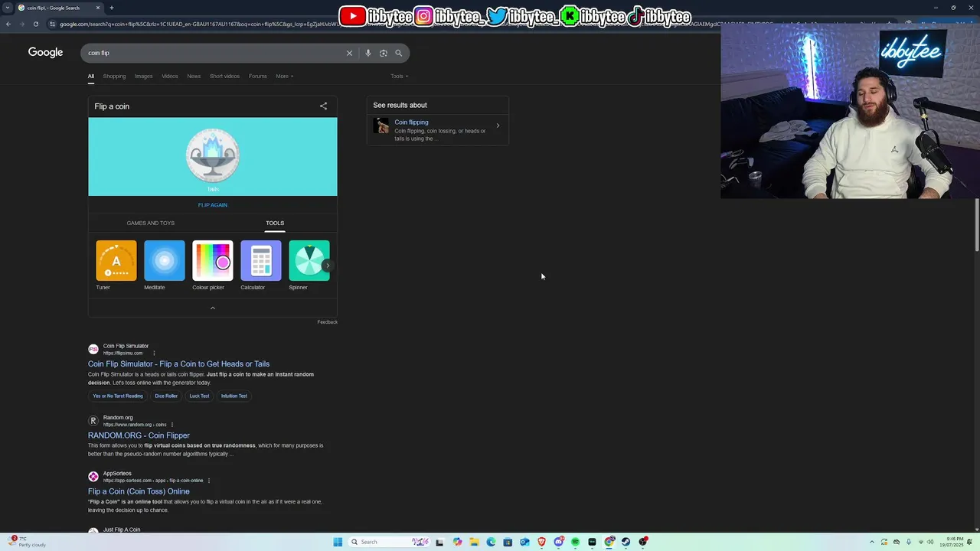Viewport: 980px width, 551px height.
Task: Click in the coin flip search field
Action: tap(214, 53)
